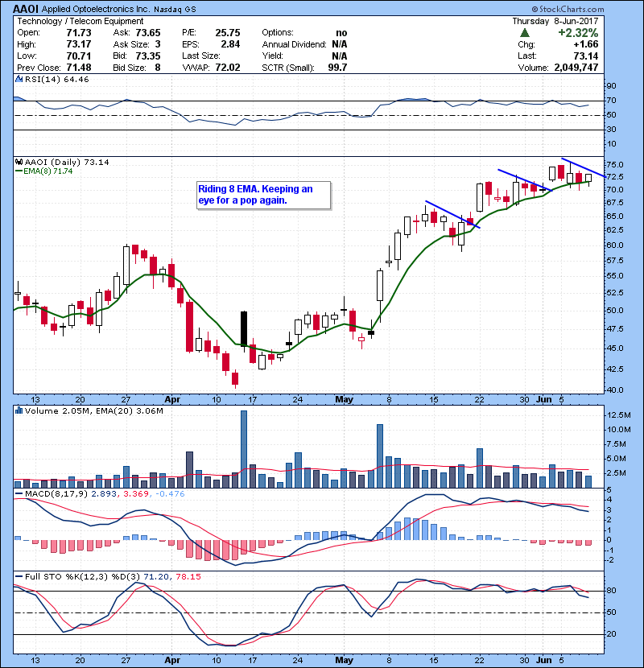Click the Riding 8 EMA annotation box
Screen dimensions: 644x668
point(263,195)
